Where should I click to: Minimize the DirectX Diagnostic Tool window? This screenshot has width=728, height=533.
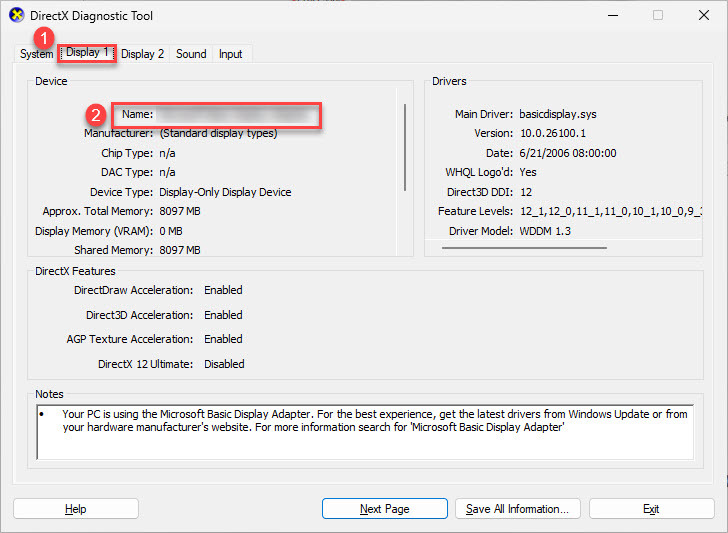click(x=611, y=16)
